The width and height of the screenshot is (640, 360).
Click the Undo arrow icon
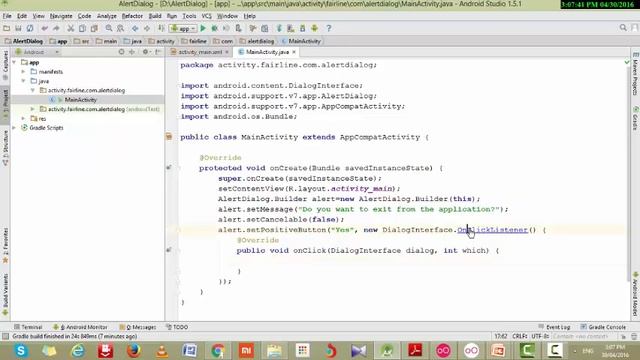[x=44, y=28]
